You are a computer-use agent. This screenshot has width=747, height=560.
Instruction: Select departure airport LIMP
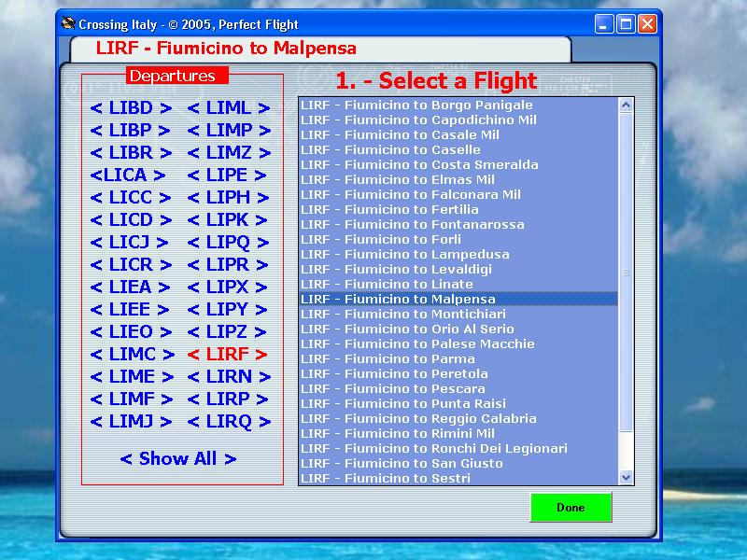(229, 130)
